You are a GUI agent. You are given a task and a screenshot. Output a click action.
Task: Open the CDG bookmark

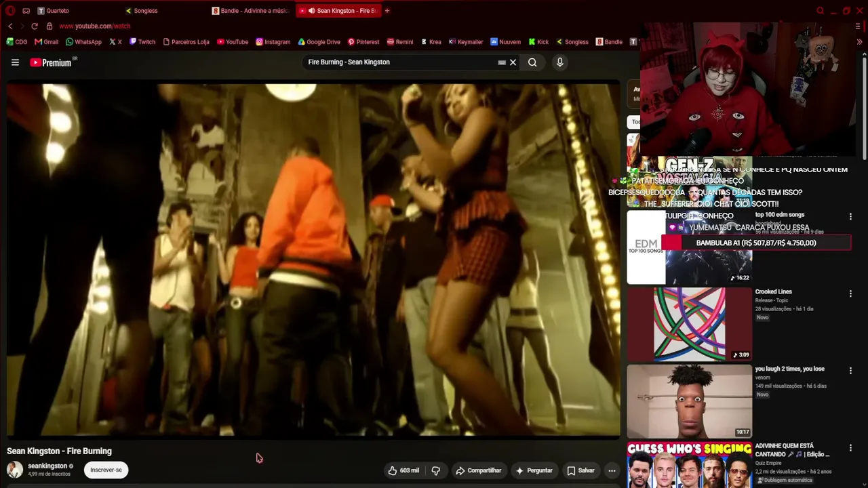(17, 42)
